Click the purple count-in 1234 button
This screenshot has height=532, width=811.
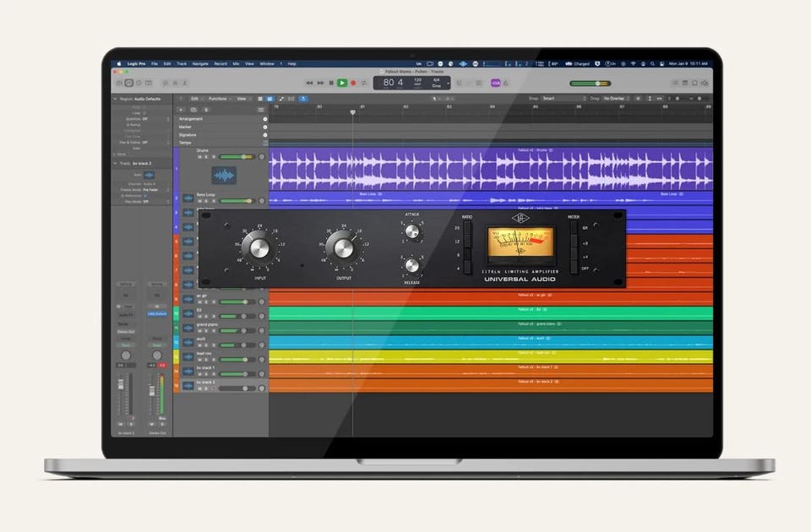click(496, 83)
